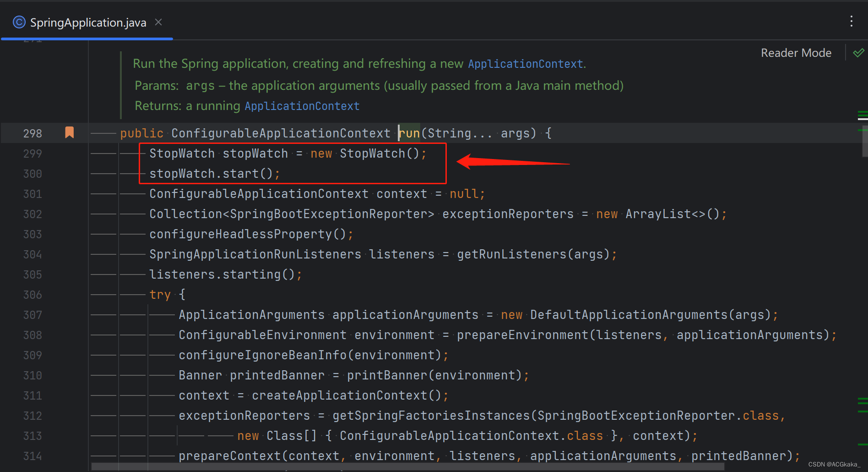Click the bookmark icon on line 298

point(69,132)
